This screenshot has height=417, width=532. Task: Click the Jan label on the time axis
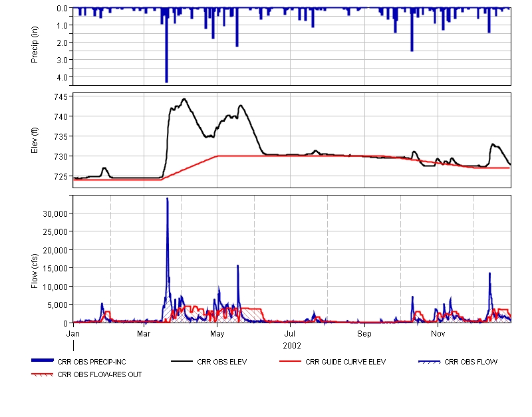(73, 332)
